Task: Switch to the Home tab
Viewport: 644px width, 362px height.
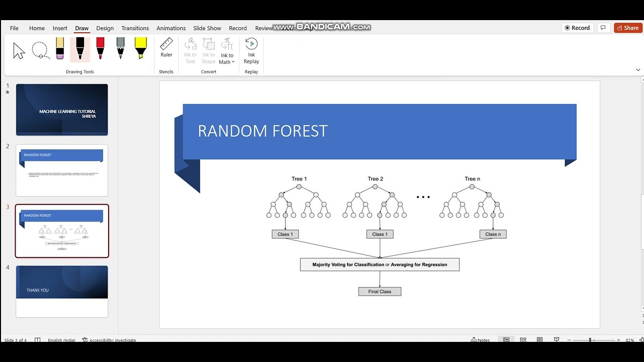Action: 37,28
